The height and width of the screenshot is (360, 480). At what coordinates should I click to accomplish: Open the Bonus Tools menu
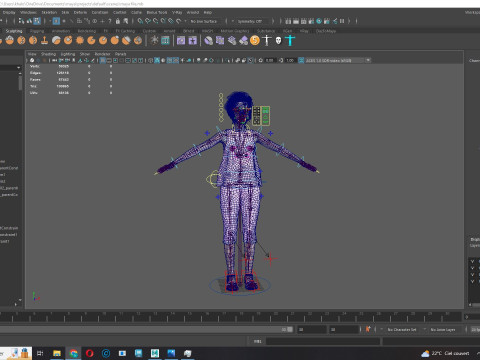coord(157,12)
